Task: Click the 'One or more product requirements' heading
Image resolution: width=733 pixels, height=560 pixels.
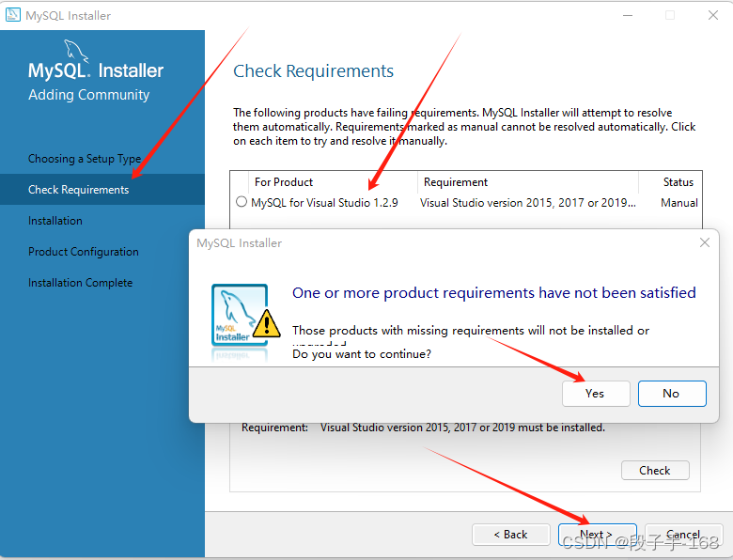Action: tap(493, 292)
